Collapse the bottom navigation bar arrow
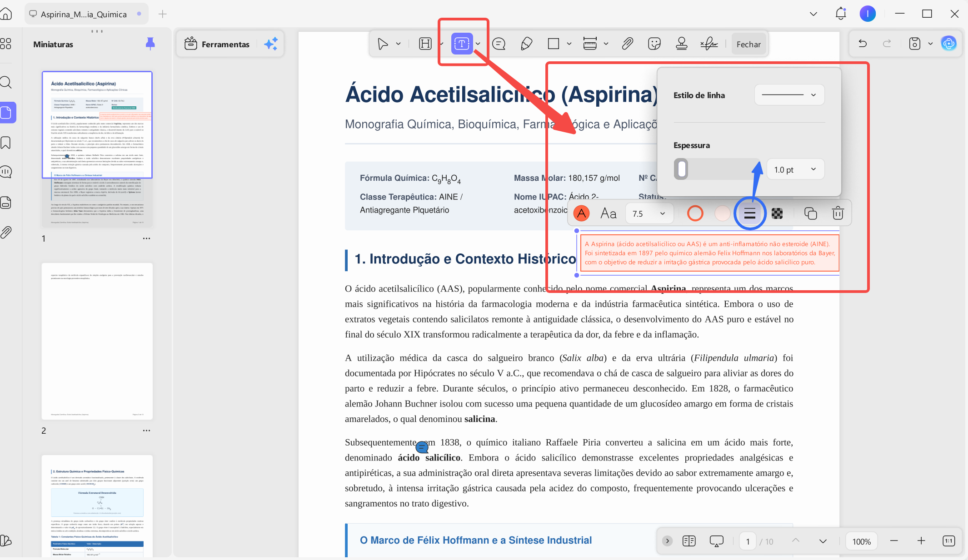Viewport: 968px width, 560px height. click(x=667, y=541)
